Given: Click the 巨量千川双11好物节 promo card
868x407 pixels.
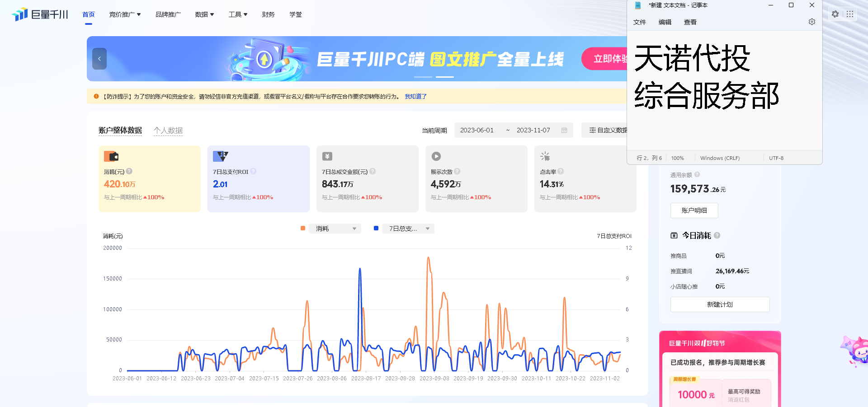Looking at the screenshot, I should [720, 369].
